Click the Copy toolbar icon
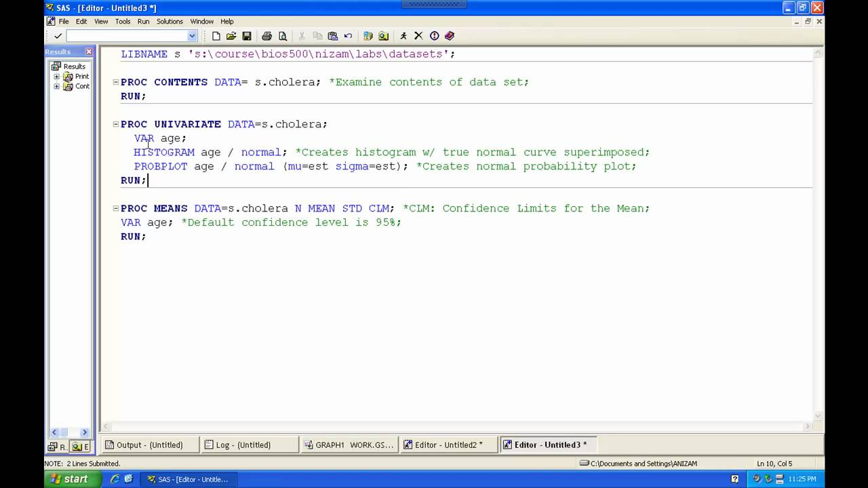868x488 pixels. click(317, 36)
